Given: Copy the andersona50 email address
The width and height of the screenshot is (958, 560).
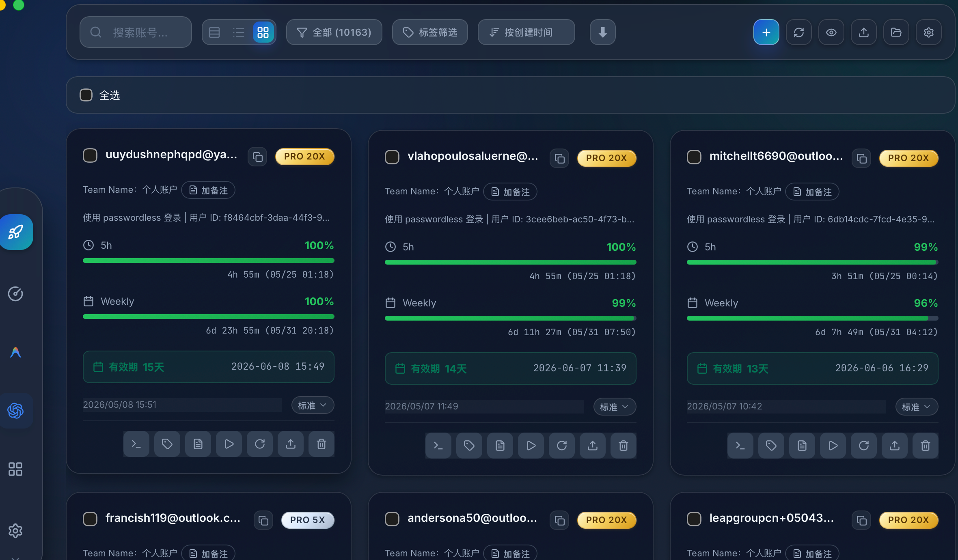Looking at the screenshot, I should pyautogui.click(x=559, y=520).
